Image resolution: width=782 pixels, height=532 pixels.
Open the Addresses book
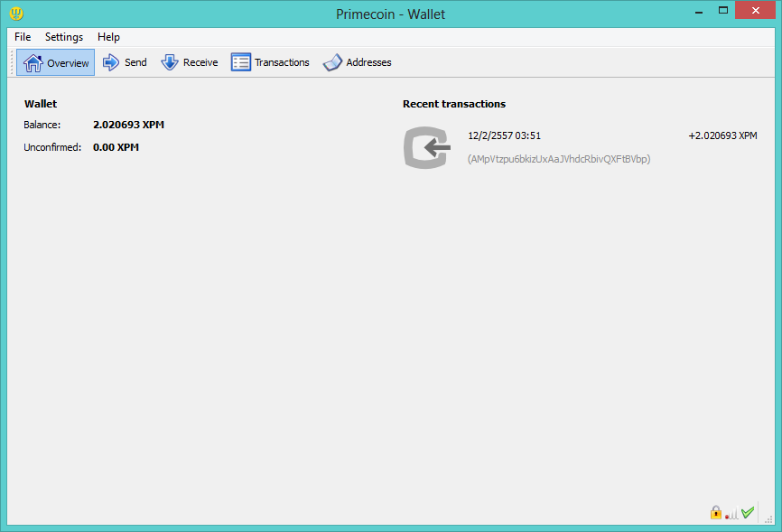click(357, 62)
